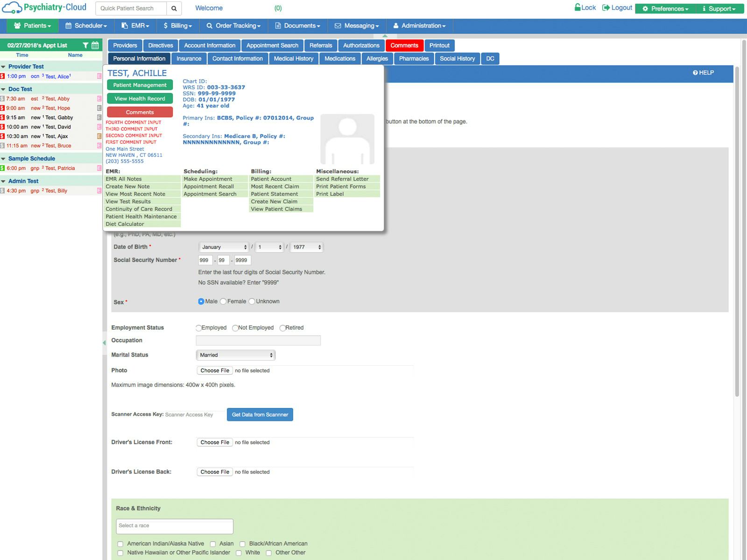The height and width of the screenshot is (560, 747).
Task: Click the Psychiatry-Cloud logo
Action: [44, 7]
